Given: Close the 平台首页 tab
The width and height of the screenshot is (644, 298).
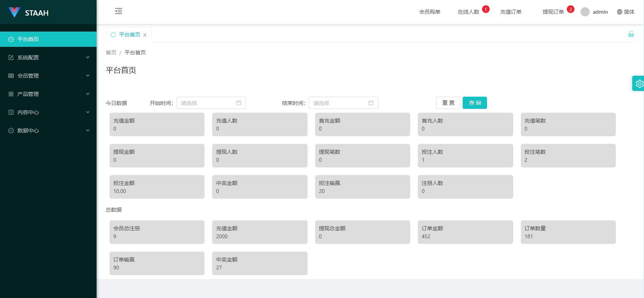Looking at the screenshot, I should click(145, 35).
